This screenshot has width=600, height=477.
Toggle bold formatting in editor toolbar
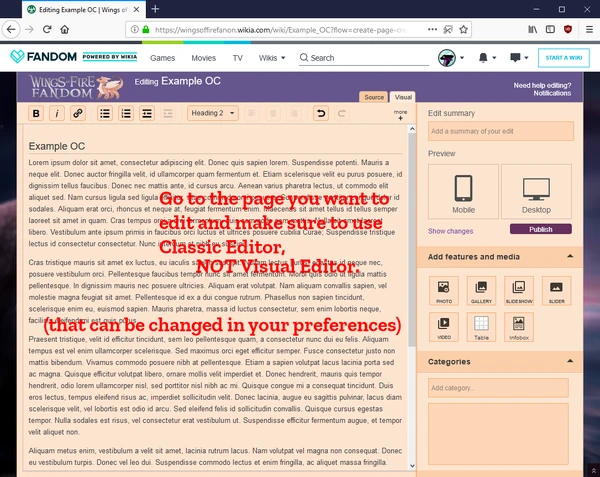[36, 114]
